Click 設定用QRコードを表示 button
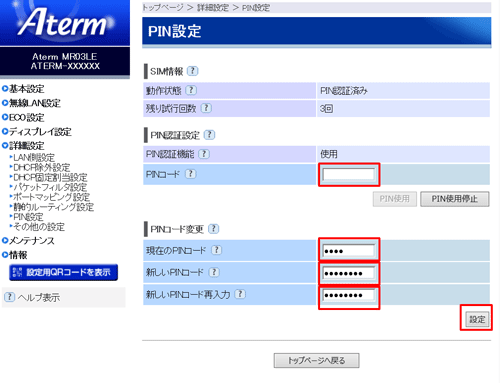This screenshot has width=500, height=383. pyautogui.click(x=63, y=272)
